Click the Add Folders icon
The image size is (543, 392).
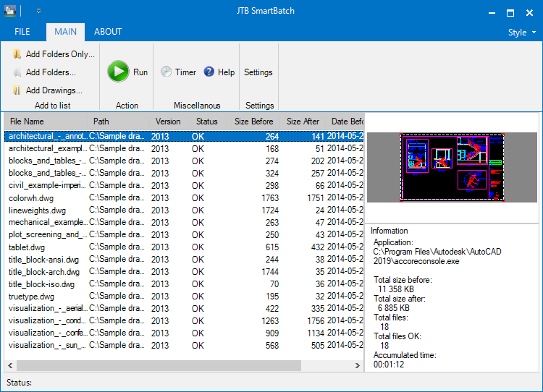[x=17, y=72]
